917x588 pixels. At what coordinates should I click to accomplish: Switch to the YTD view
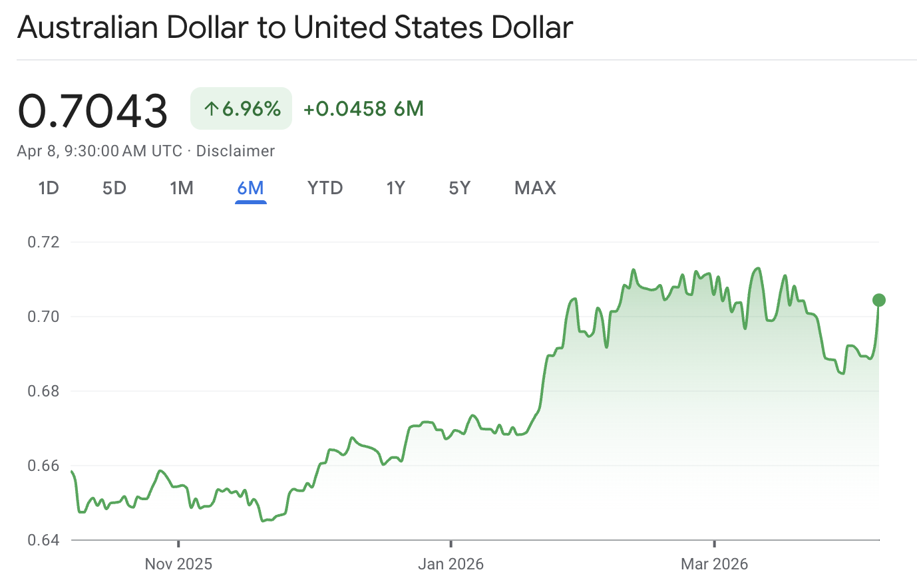(x=325, y=188)
